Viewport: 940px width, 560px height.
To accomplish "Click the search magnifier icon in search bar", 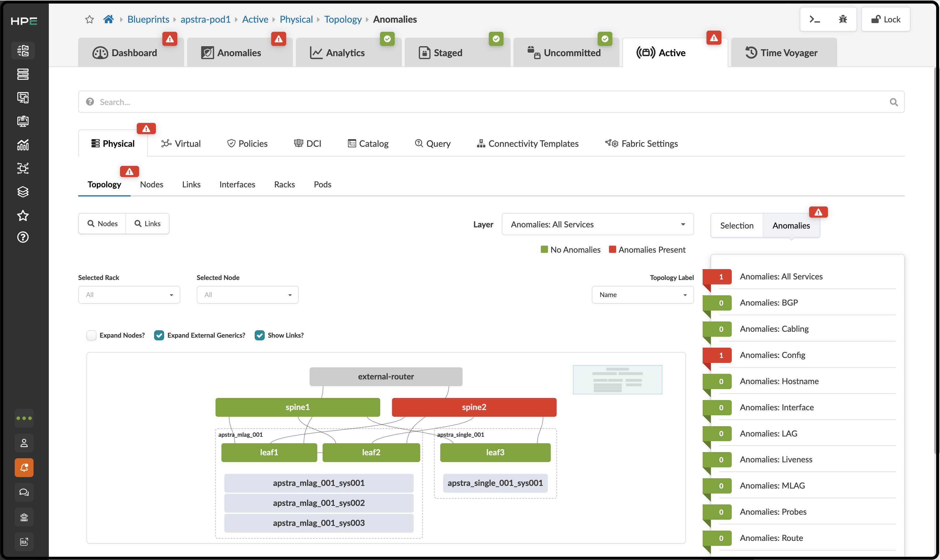I will click(894, 102).
